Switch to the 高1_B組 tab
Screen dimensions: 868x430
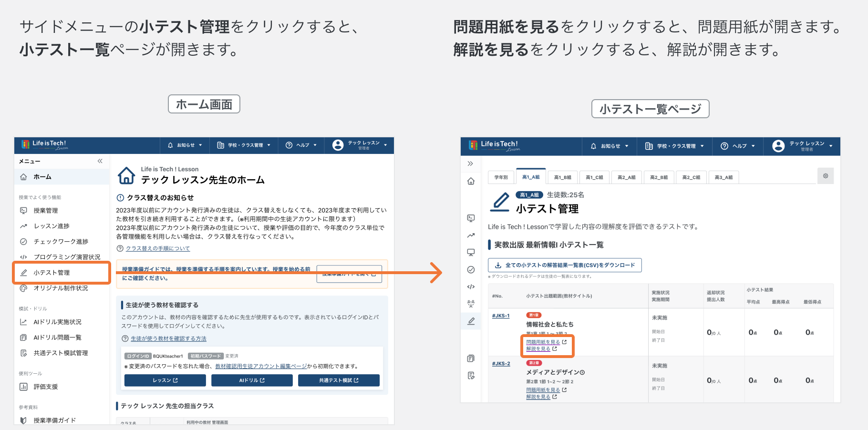tap(563, 177)
